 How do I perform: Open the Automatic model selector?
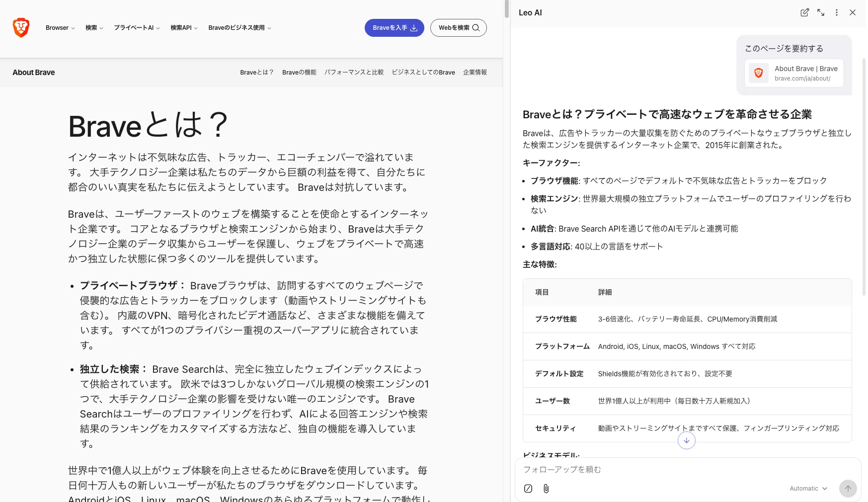coord(808,489)
